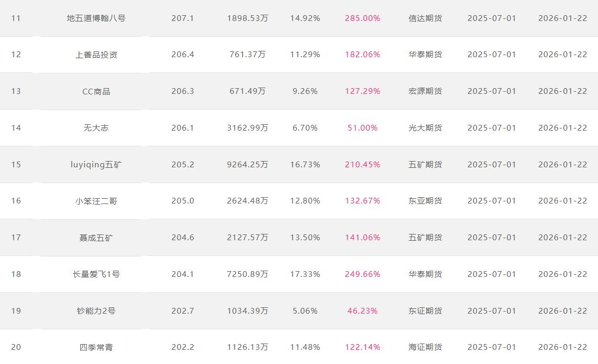
Task: Click the 249.66% return figure
Action: click(362, 274)
